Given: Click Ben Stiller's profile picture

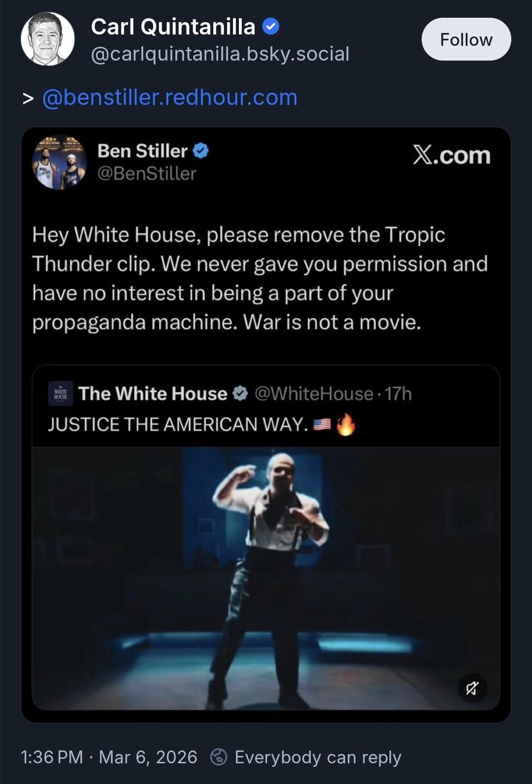Looking at the screenshot, I should [60, 162].
